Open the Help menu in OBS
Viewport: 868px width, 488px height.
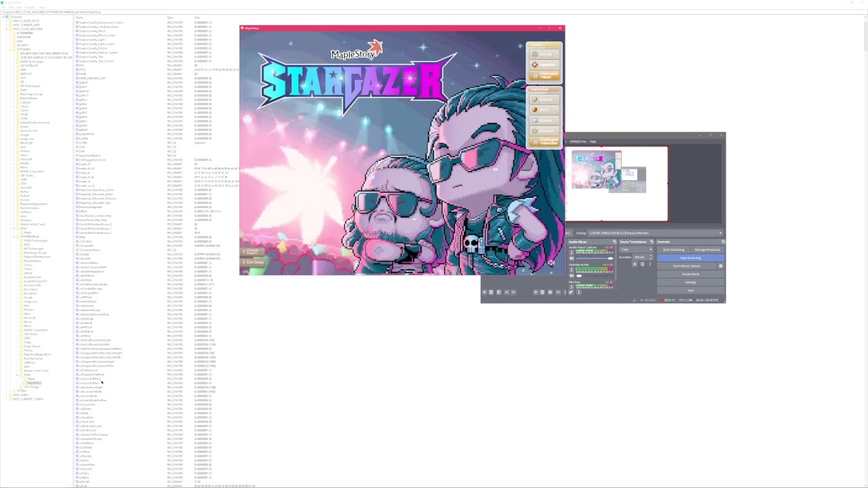pos(593,142)
